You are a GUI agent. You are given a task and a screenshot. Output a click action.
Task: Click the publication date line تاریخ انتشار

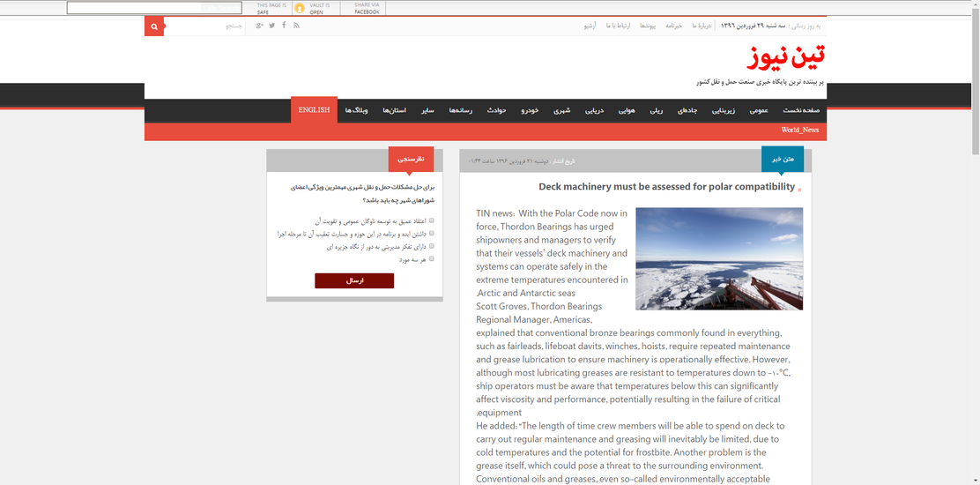pyautogui.click(x=521, y=161)
